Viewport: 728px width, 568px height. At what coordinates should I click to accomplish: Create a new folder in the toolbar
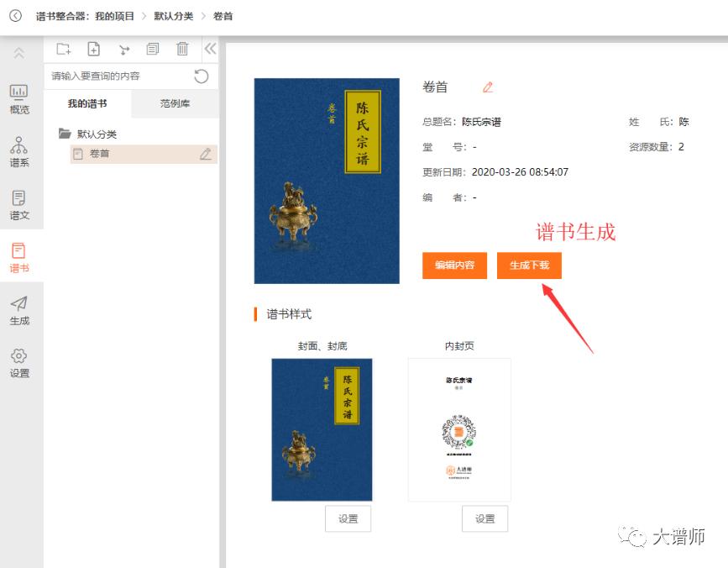pyautogui.click(x=63, y=49)
